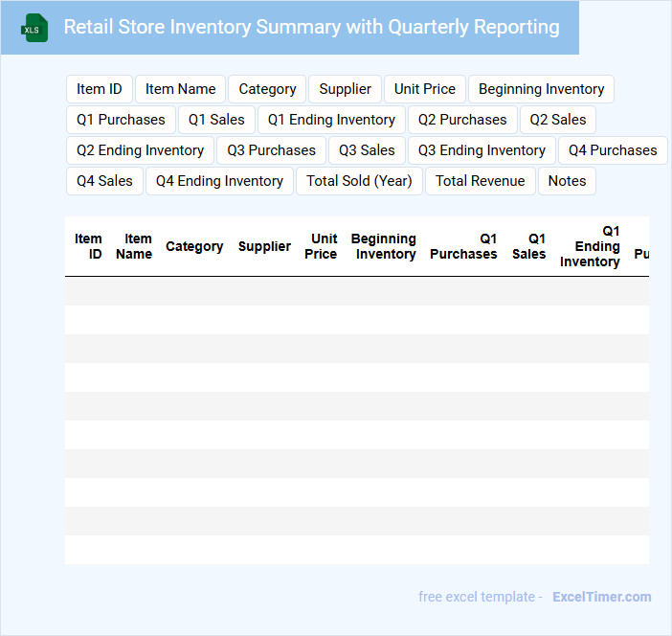Click the Q3 Ending Inventory tag
The image size is (672, 636).
[x=482, y=150]
